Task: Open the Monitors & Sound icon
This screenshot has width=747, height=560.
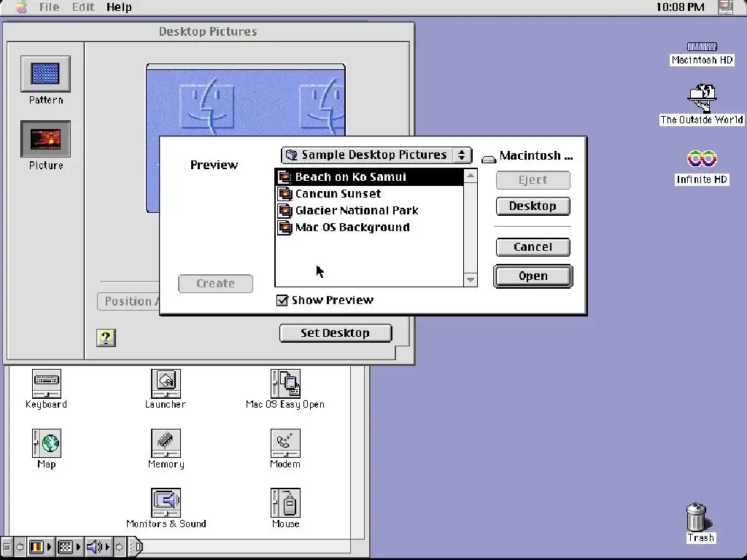Action: (166, 503)
